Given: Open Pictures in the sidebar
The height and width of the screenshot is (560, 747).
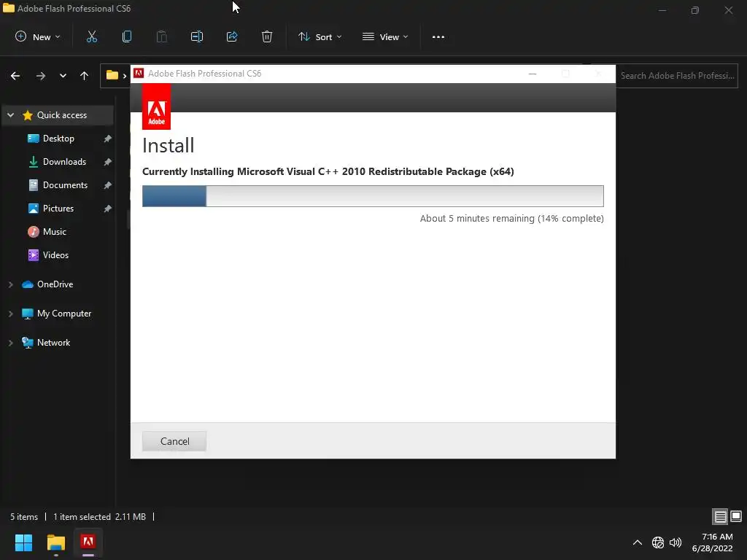Looking at the screenshot, I should tap(58, 209).
